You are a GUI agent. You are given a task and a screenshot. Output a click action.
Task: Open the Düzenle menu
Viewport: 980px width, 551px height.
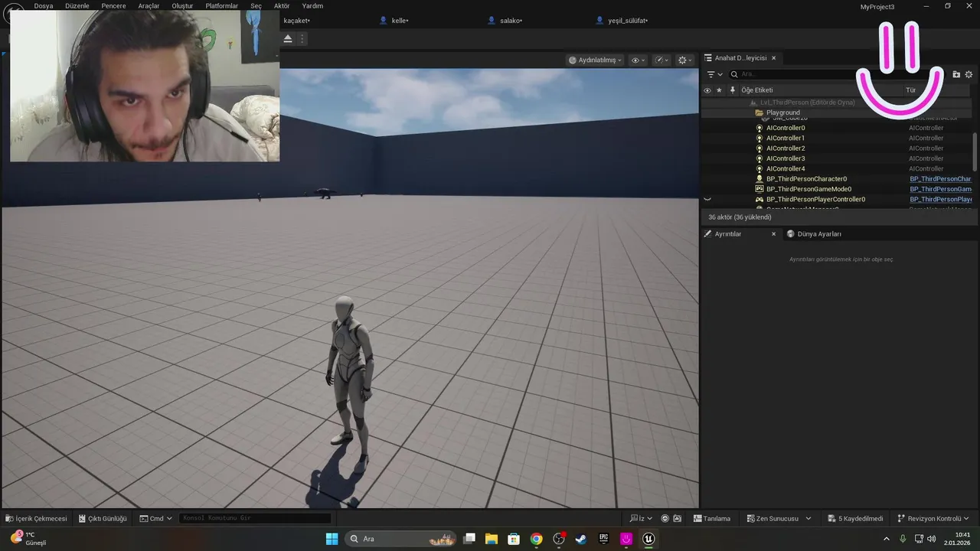point(77,5)
